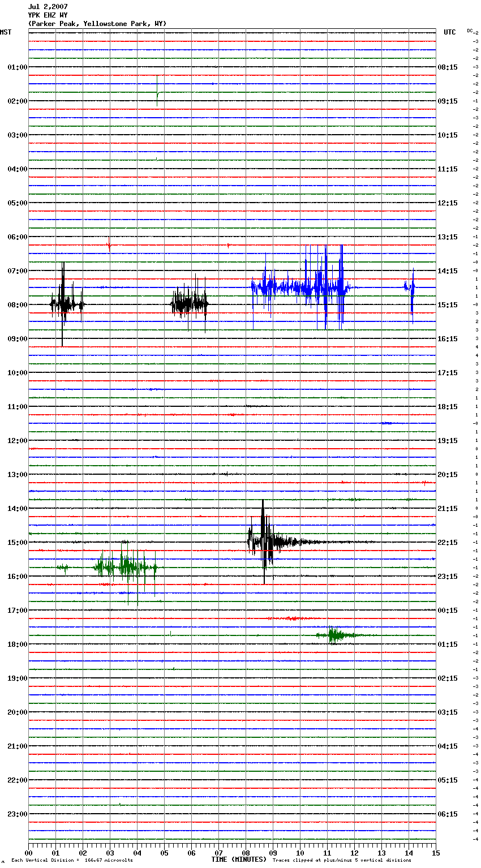Click the 'TIME (MINUTES)' axis title
Screen dimensions: 481x868
(239, 860)
